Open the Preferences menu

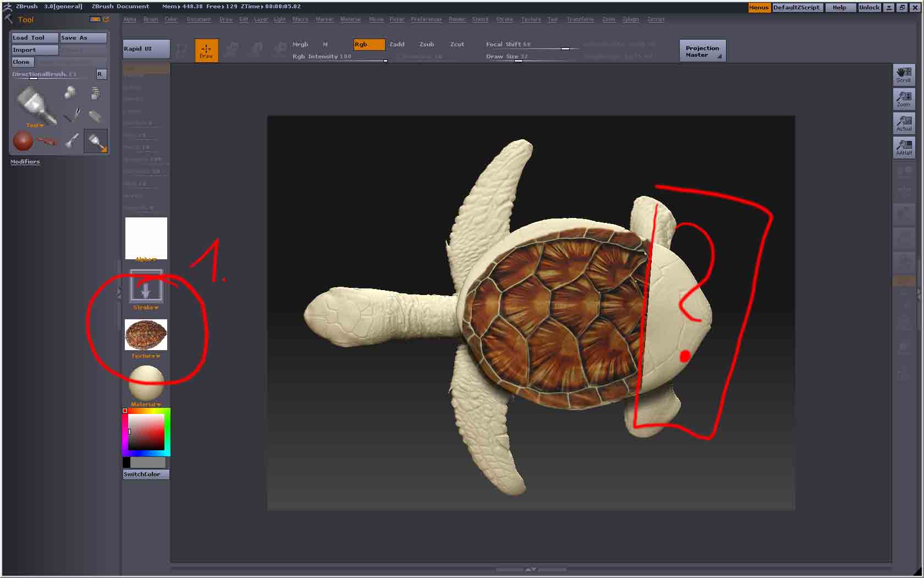[426, 19]
